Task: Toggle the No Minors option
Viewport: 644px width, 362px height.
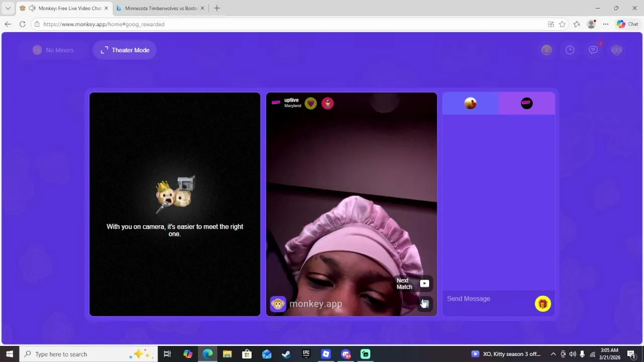Action: tap(53, 50)
